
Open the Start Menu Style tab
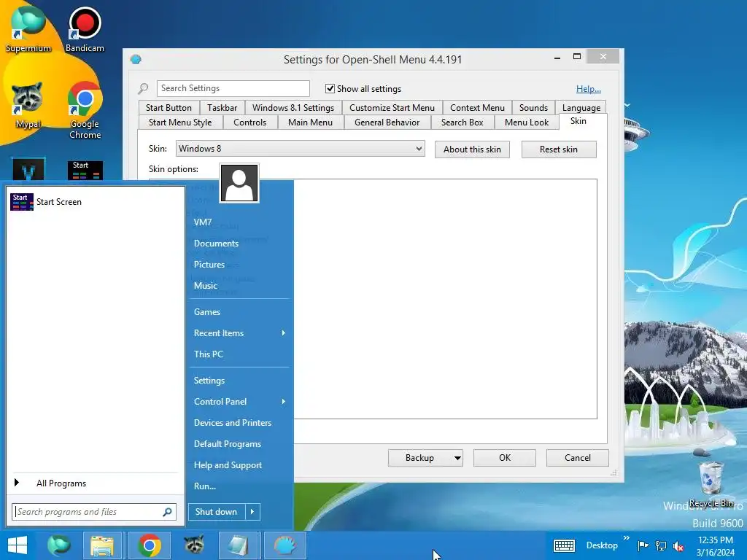[180, 122]
